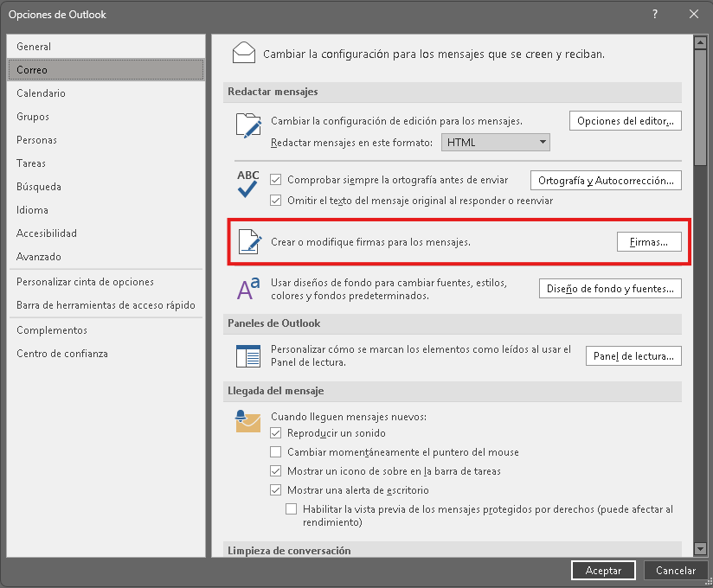This screenshot has height=588, width=713.
Task: Open Barra de herramientas de acceso rápido
Action: click(x=106, y=305)
